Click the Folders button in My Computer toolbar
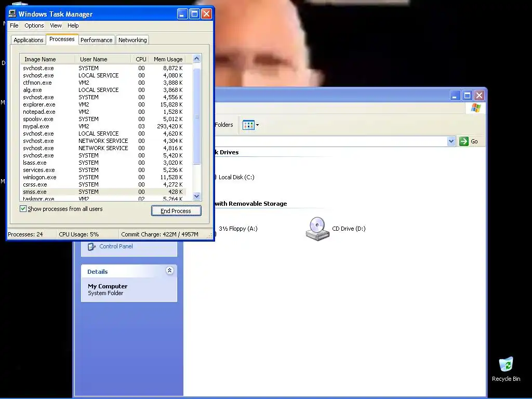Screen dimensions: 532x399 (224, 125)
